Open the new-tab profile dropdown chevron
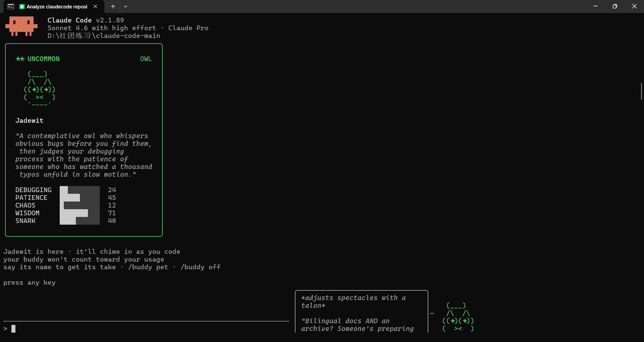Viewport: 644px width, 342px height. [125, 6]
